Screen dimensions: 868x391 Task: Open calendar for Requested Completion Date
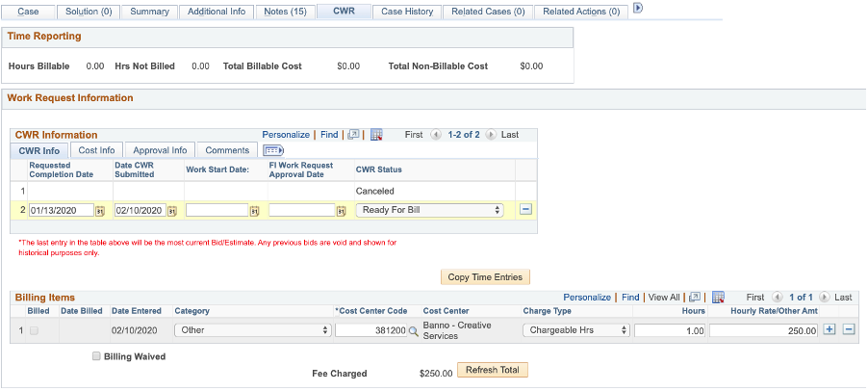[x=99, y=210]
